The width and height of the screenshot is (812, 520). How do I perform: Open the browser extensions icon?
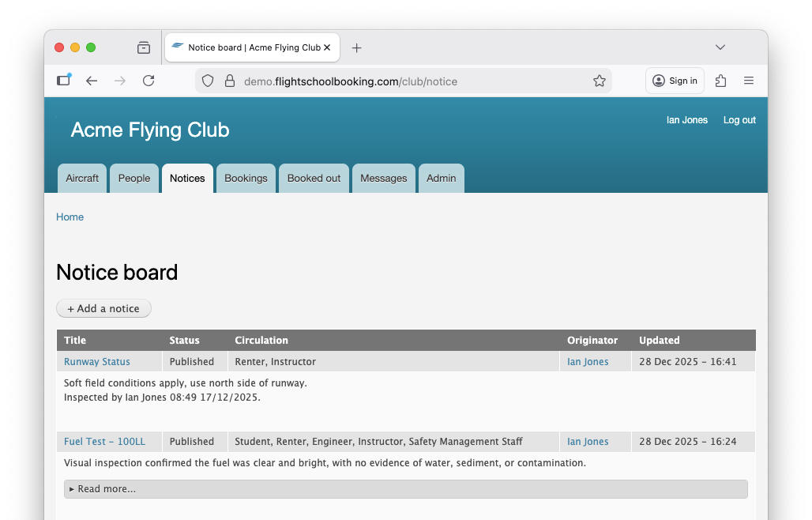click(720, 81)
